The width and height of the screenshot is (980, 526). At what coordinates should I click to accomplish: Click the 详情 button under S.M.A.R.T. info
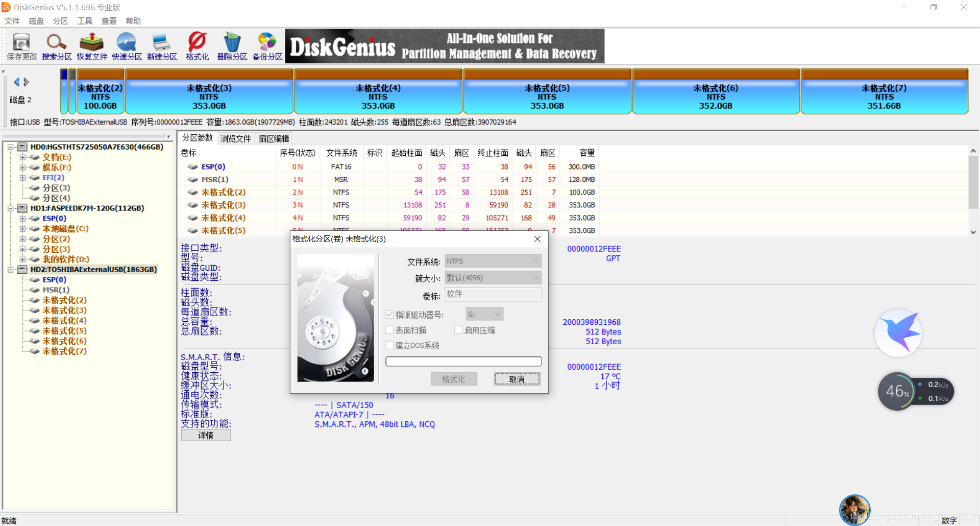206,435
